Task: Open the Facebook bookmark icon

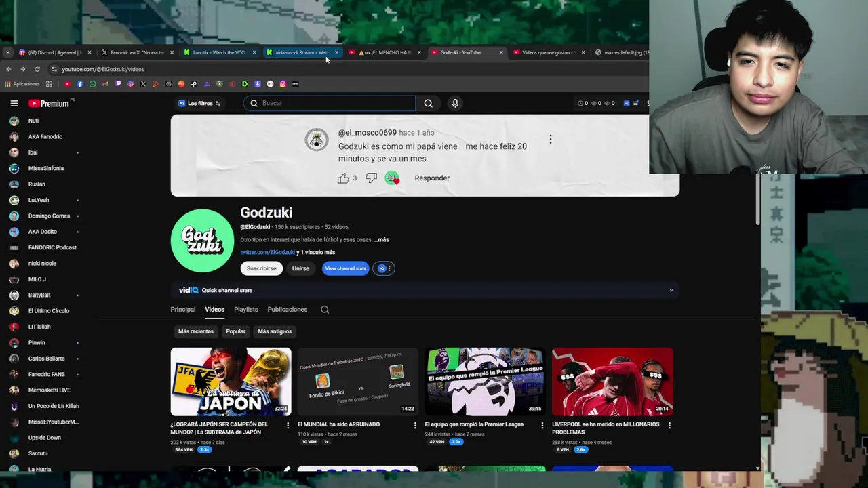Action: click(x=80, y=84)
